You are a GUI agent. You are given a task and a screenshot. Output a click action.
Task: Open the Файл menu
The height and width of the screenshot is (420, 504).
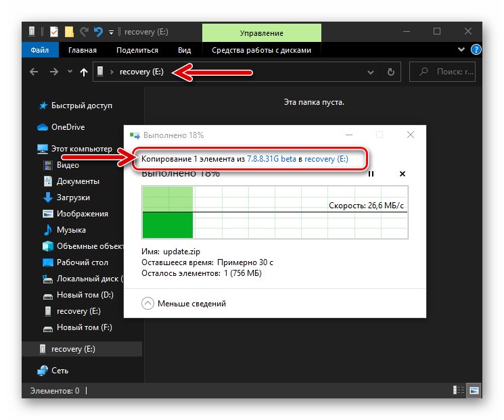pos(40,50)
